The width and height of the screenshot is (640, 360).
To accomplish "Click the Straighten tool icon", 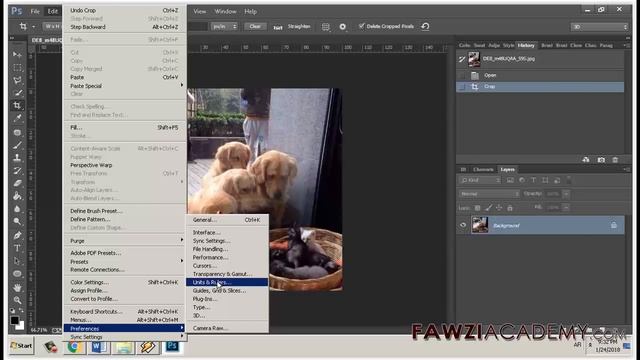I will click(278, 27).
